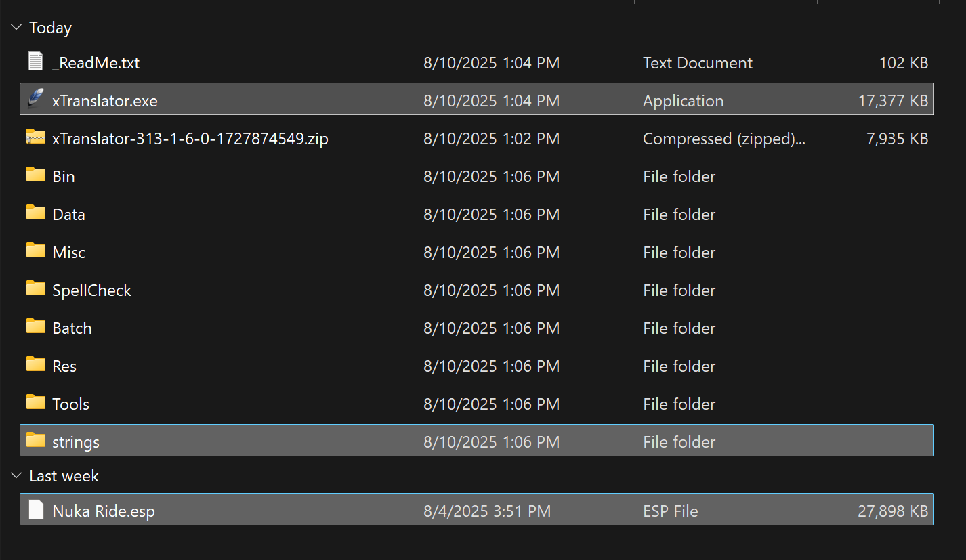Select the Batch folder row
Screen dimensions: 966x560
477,328
